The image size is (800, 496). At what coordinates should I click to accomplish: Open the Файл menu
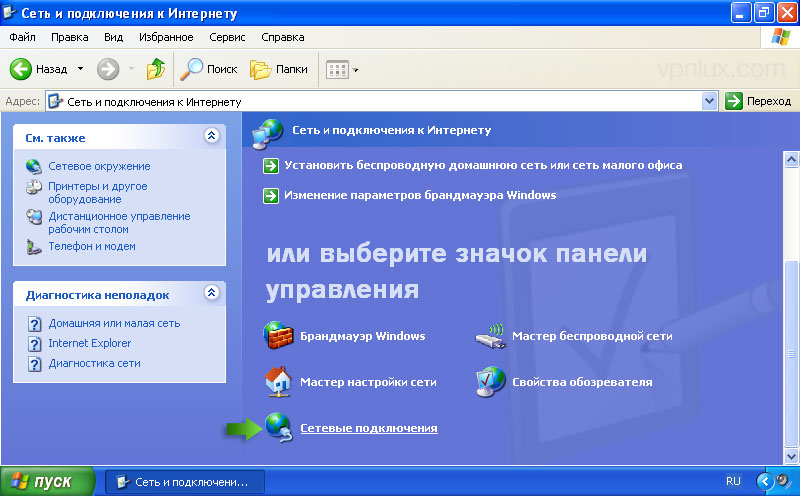tap(22, 37)
